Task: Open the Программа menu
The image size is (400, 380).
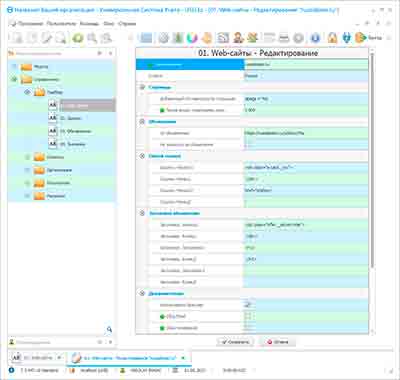Action: [x=31, y=24]
